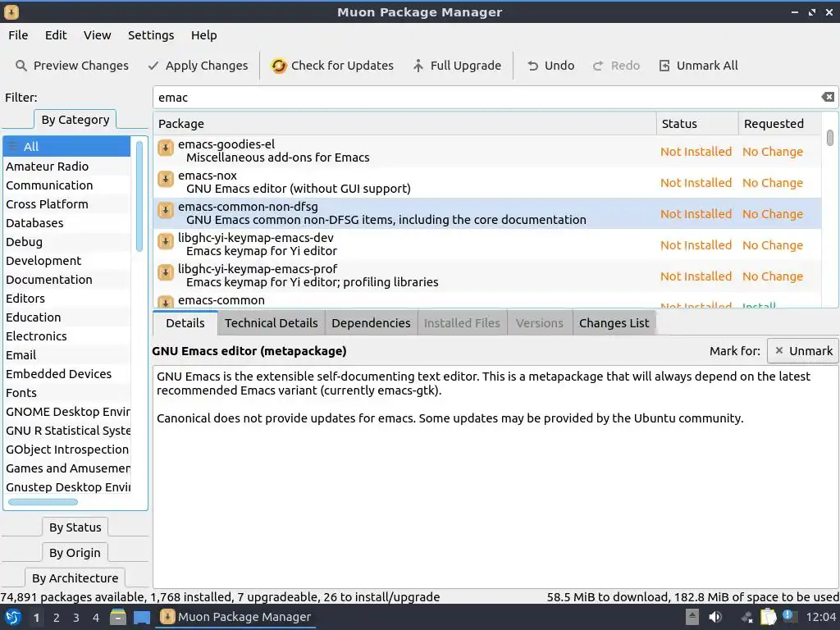840x630 pixels.
Task: Click the clock showing 12:04
Action: pyautogui.click(x=820, y=617)
